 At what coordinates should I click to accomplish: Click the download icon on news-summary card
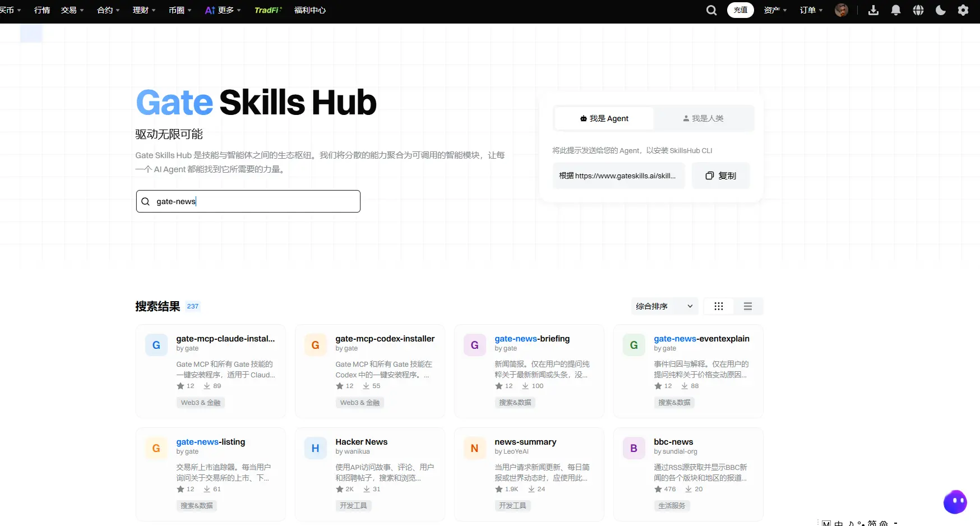[531, 489]
